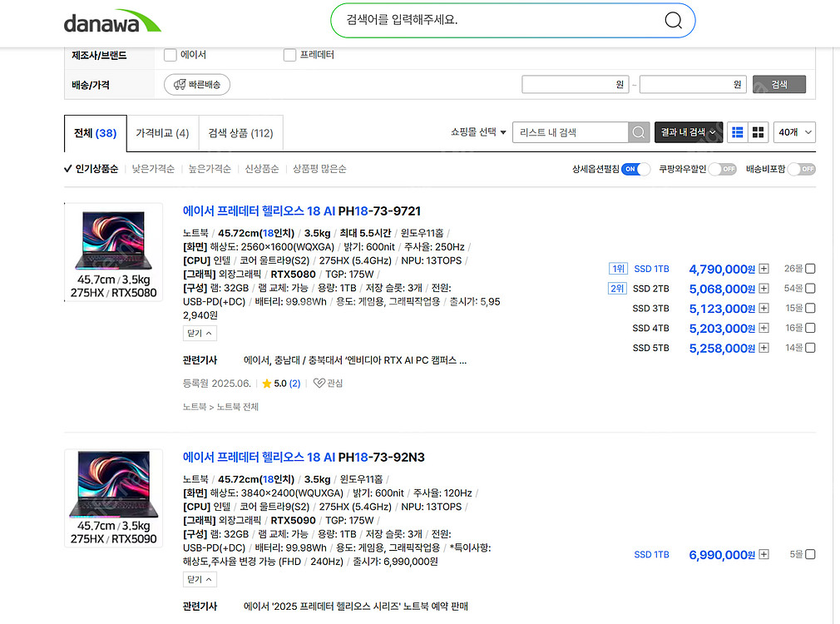Viewport: 840px width, 624px height.
Task: Check the compare box for 6,990,000원 5몰
Action: click(810, 554)
